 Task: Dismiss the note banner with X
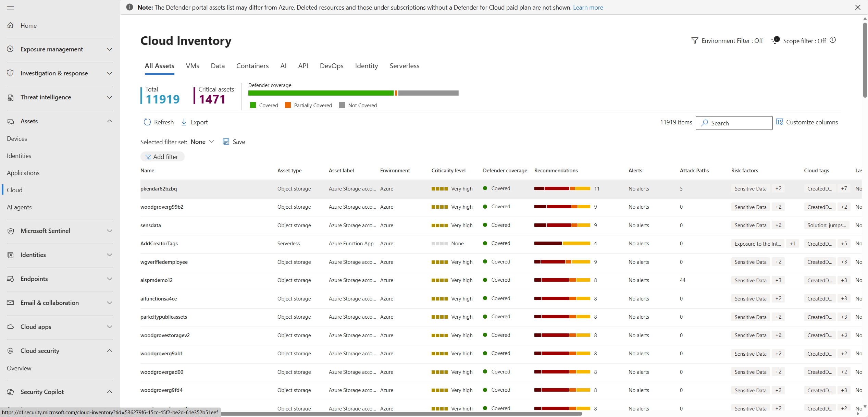(858, 7)
